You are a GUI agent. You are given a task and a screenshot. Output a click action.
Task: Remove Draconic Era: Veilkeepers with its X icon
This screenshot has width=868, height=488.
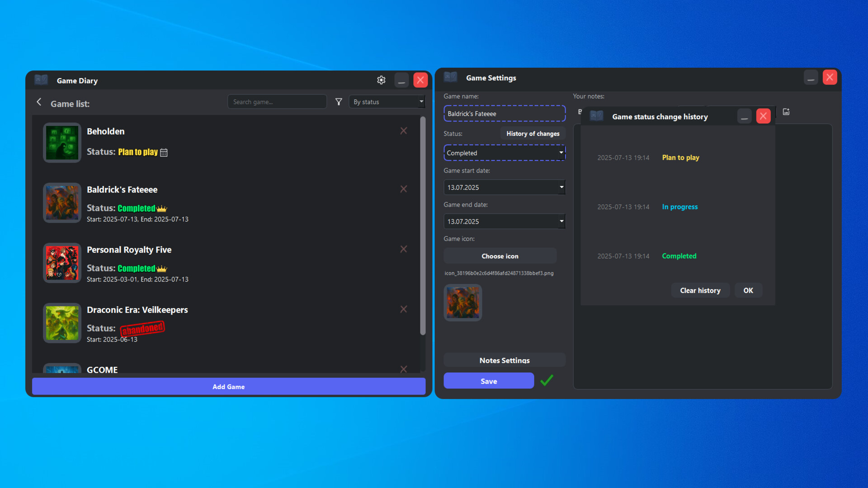pos(404,309)
